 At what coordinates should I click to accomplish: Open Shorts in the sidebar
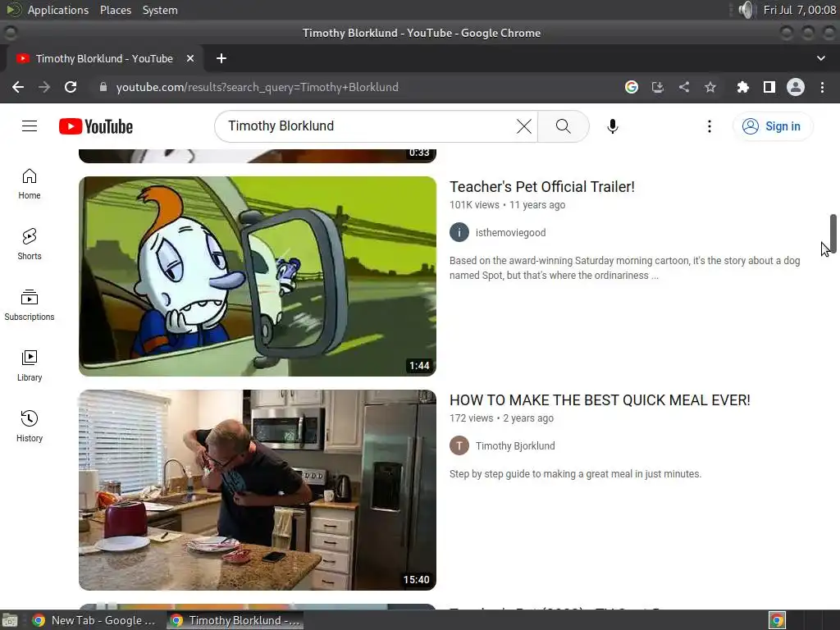coord(30,244)
